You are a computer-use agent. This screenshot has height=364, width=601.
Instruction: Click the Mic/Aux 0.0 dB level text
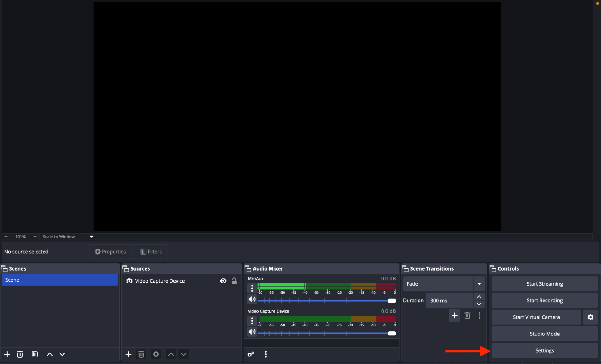pyautogui.click(x=388, y=279)
